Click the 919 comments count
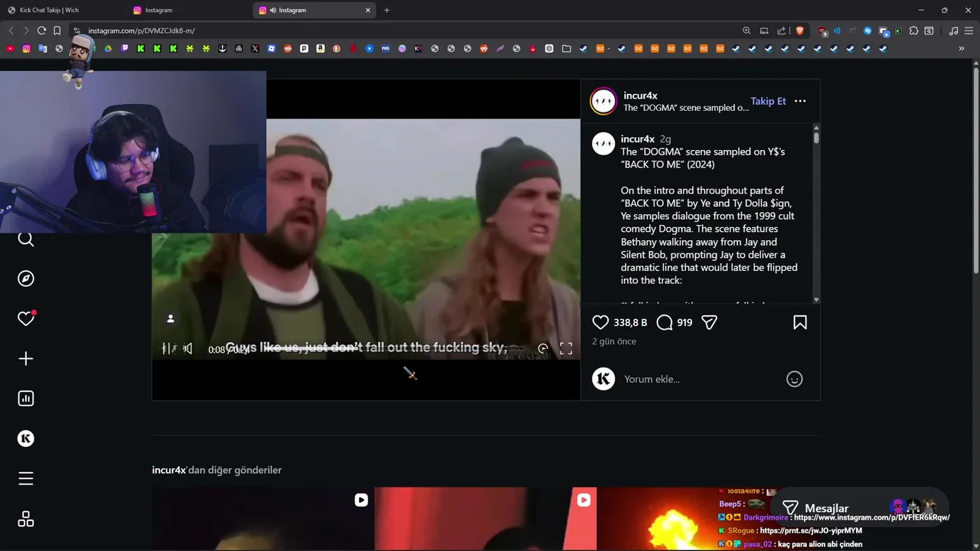 [x=684, y=323]
